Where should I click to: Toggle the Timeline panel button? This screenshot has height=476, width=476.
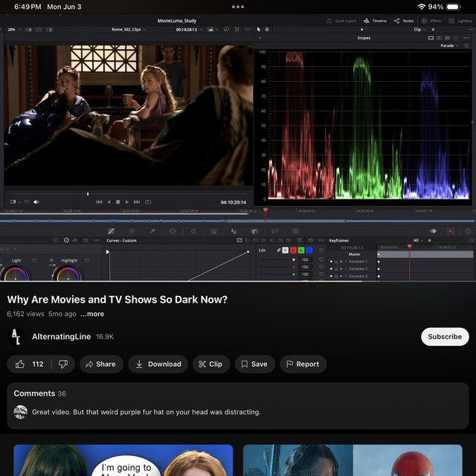click(375, 21)
